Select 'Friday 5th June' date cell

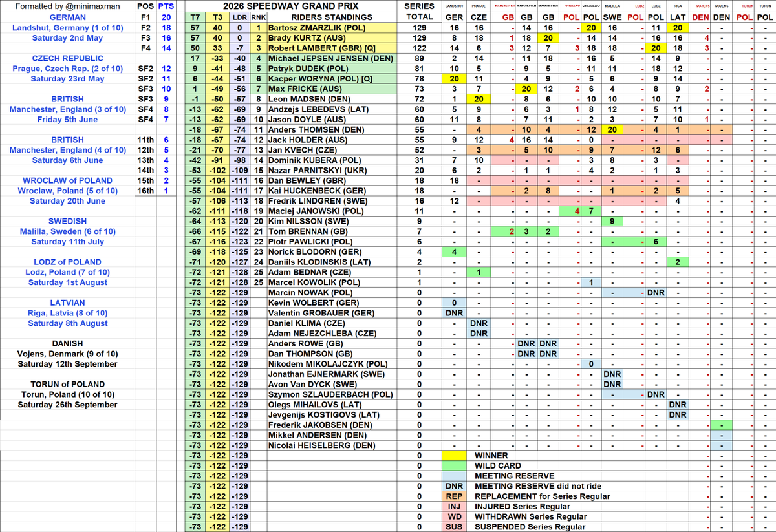point(67,120)
